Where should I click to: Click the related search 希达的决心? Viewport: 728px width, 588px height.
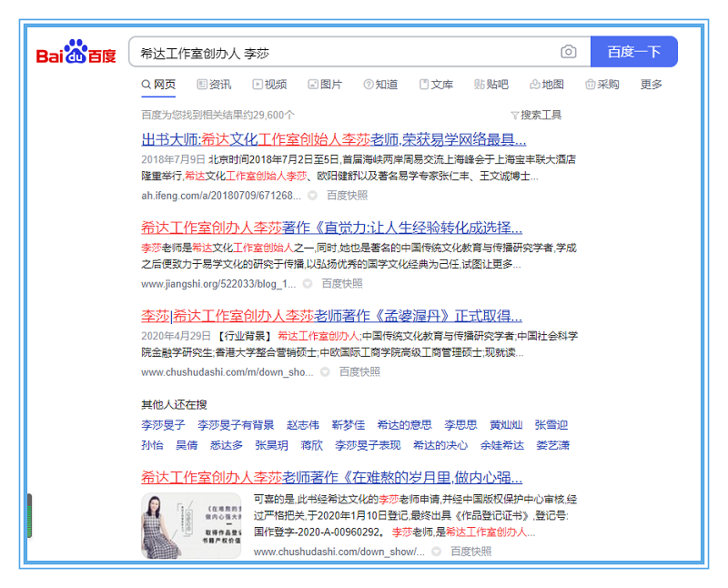[x=440, y=445]
